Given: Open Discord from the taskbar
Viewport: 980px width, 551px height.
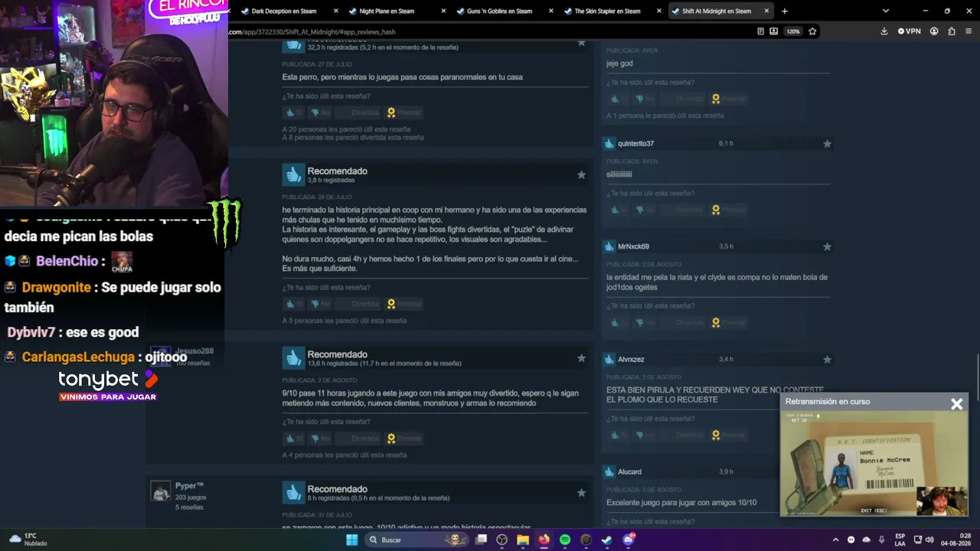Looking at the screenshot, I should click(x=629, y=540).
